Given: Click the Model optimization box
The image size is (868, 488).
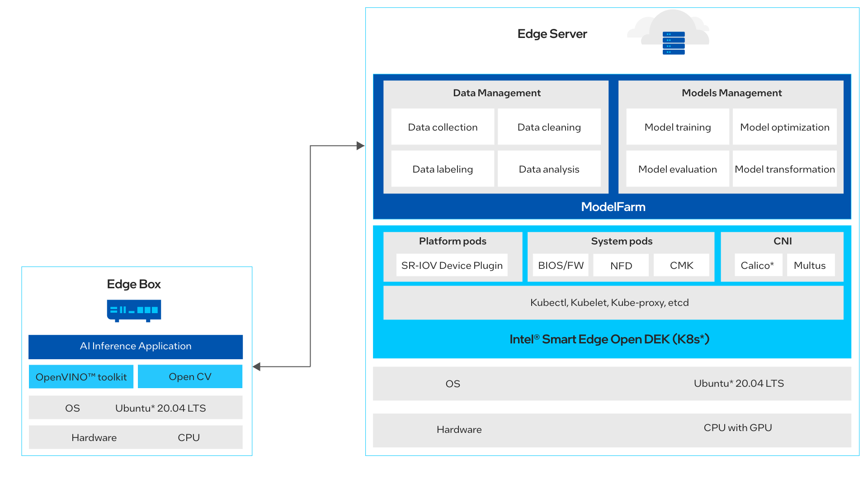Looking at the screenshot, I should pos(784,127).
